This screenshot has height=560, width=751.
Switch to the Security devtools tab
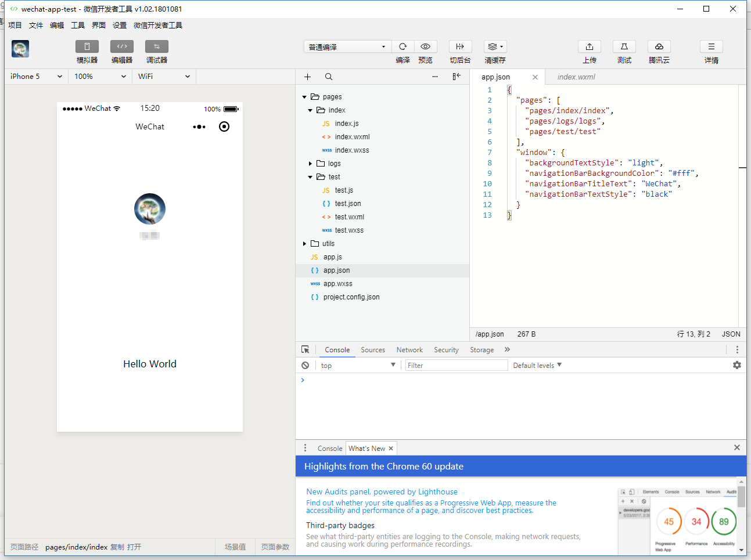pos(446,350)
